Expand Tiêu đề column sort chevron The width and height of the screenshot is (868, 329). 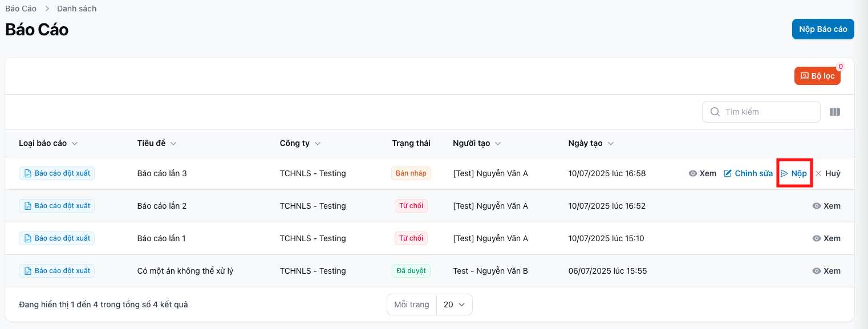(173, 144)
